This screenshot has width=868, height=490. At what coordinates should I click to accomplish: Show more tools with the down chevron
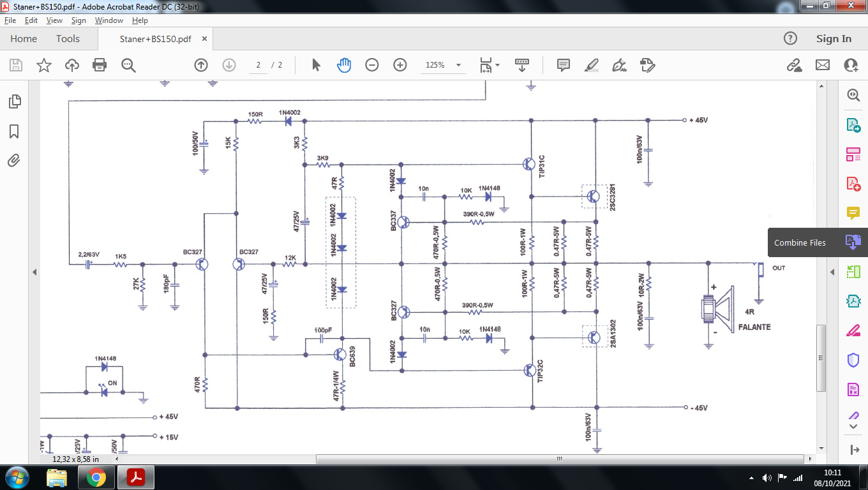click(x=853, y=426)
